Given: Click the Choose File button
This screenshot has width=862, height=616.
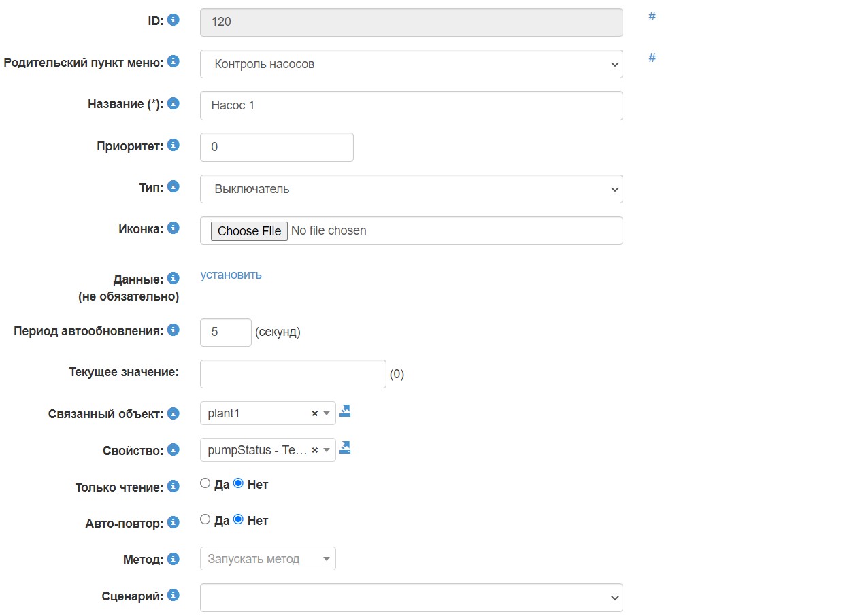Looking at the screenshot, I should [249, 231].
